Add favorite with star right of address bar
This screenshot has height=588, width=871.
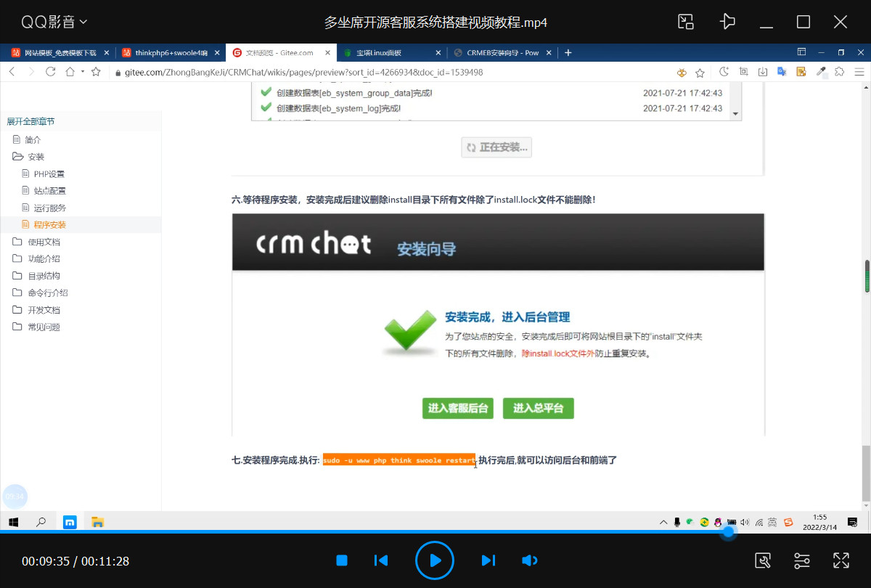tap(700, 73)
